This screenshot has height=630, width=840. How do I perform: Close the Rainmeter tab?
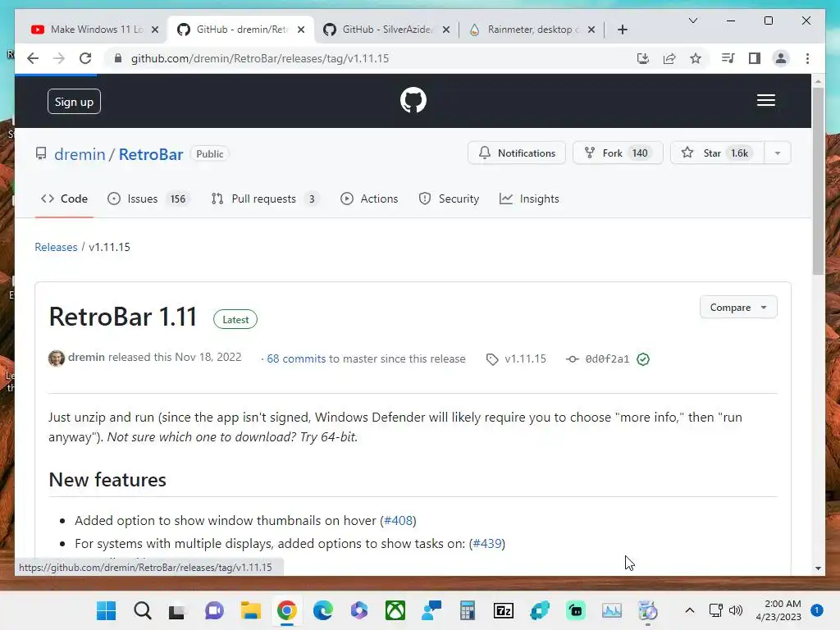591,30
